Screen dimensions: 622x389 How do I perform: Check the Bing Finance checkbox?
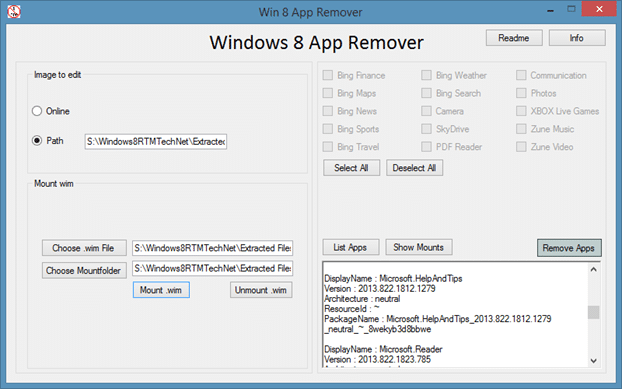click(328, 75)
